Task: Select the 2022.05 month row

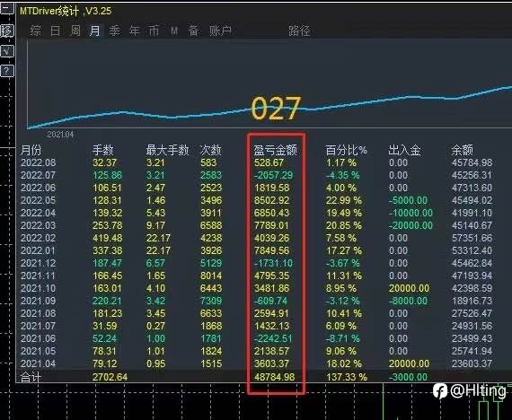Action: click(x=257, y=200)
